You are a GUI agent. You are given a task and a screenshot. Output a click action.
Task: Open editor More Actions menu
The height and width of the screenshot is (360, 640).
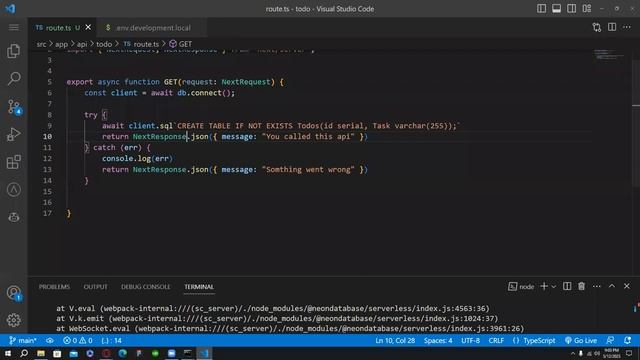coord(627,27)
